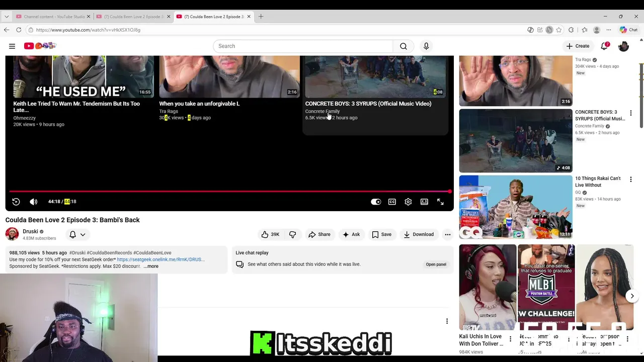Open the Tra Rags sidebar video thumbnail
The width and height of the screenshot is (644, 362).
[x=515, y=80]
